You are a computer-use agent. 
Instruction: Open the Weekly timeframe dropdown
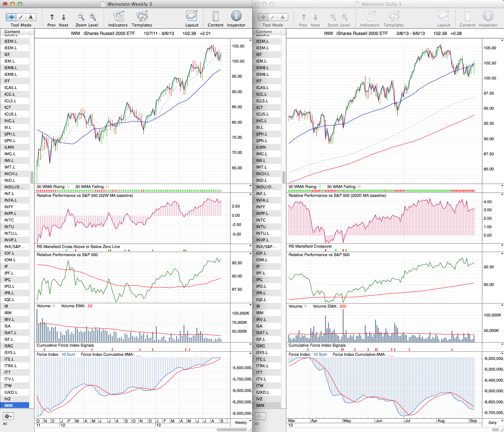coord(243,422)
